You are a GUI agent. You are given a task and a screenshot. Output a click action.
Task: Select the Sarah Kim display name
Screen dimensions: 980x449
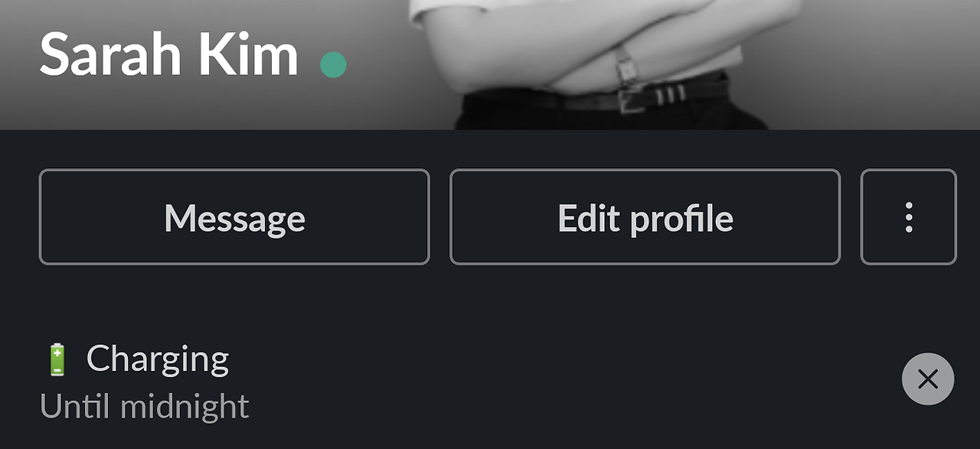pyautogui.click(x=168, y=54)
